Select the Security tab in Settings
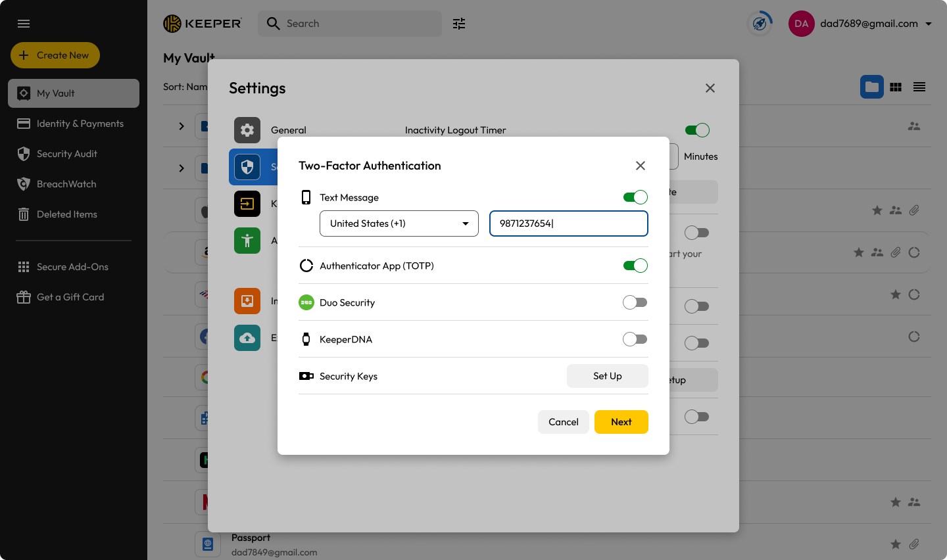Viewport: 947px width, 560px height. point(247,166)
